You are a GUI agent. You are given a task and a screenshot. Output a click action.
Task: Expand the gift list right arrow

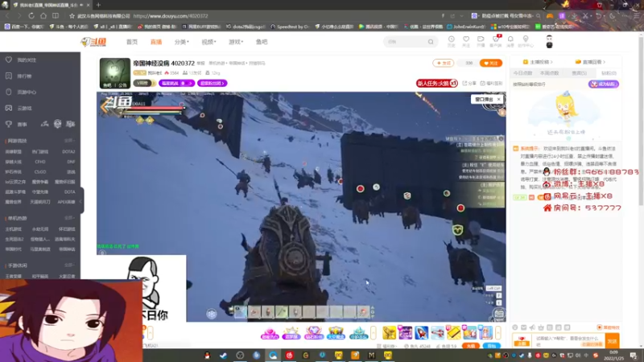coord(497,333)
